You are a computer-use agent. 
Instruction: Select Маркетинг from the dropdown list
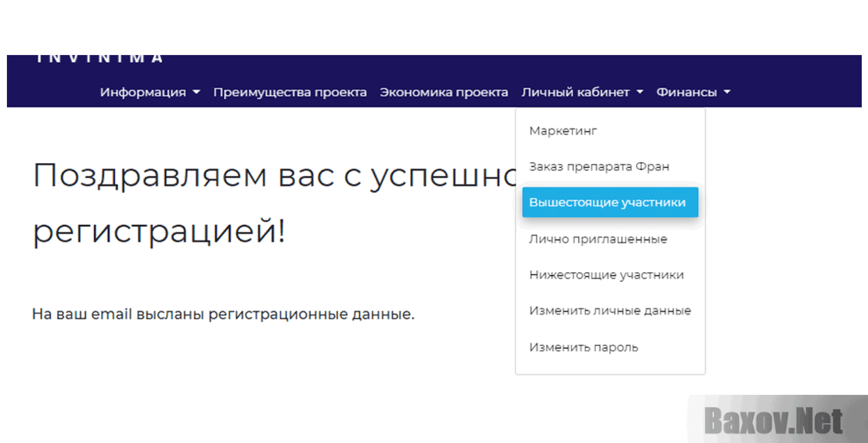[x=563, y=131]
